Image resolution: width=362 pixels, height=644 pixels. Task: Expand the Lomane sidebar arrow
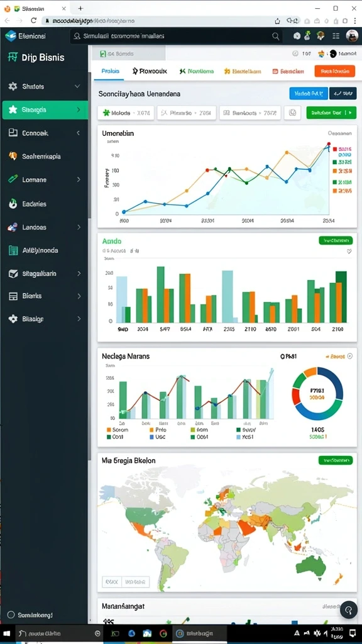pyautogui.click(x=79, y=179)
